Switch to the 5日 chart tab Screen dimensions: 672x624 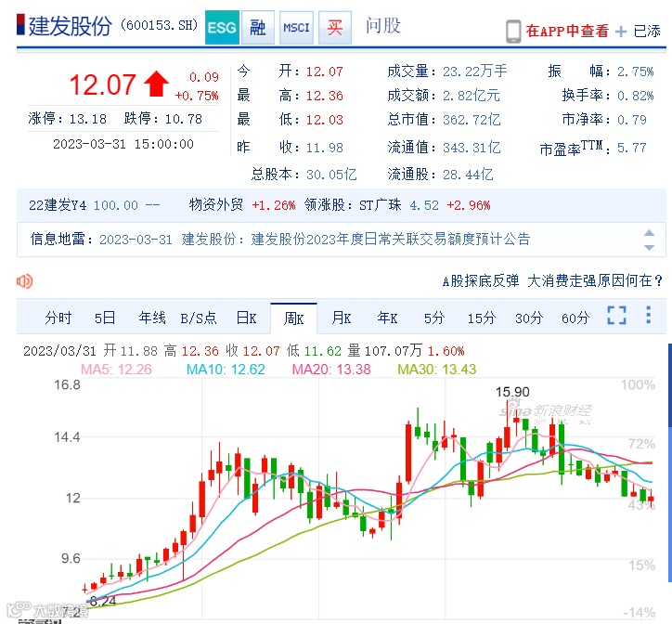[x=105, y=318]
